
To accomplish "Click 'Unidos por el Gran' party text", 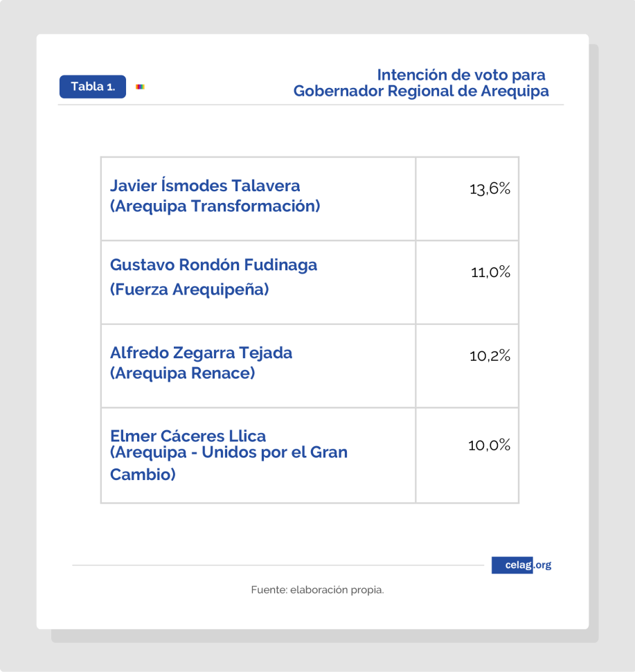I will tap(275, 452).
